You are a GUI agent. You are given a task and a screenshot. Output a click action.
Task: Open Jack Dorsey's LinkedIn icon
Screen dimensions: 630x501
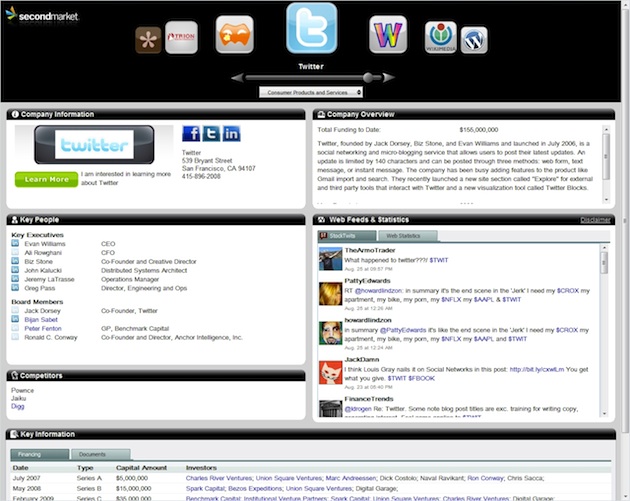tap(15, 310)
